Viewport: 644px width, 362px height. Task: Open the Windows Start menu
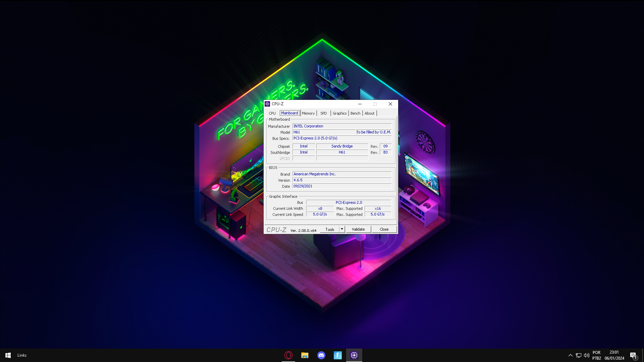point(8,355)
